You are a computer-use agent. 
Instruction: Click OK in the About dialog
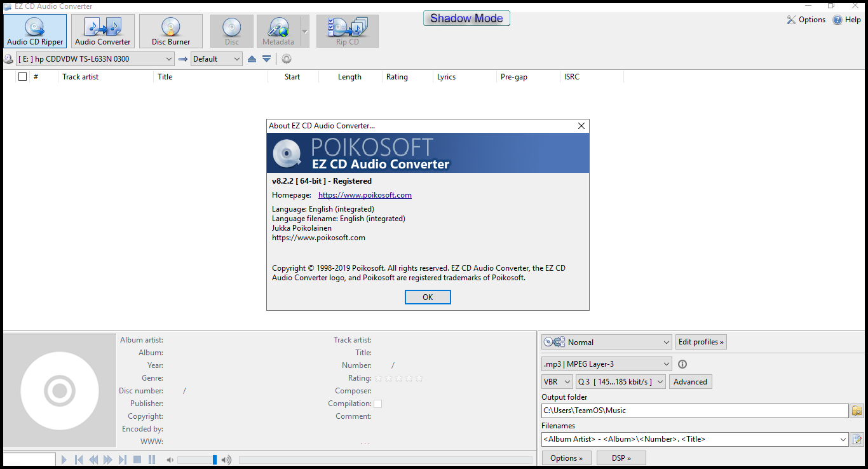(428, 297)
